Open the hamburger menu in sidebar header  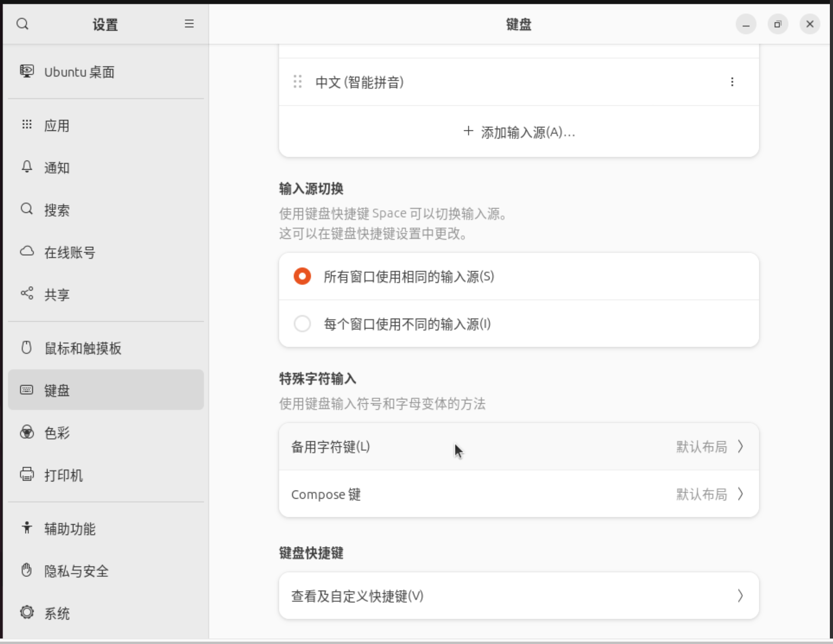(x=189, y=24)
